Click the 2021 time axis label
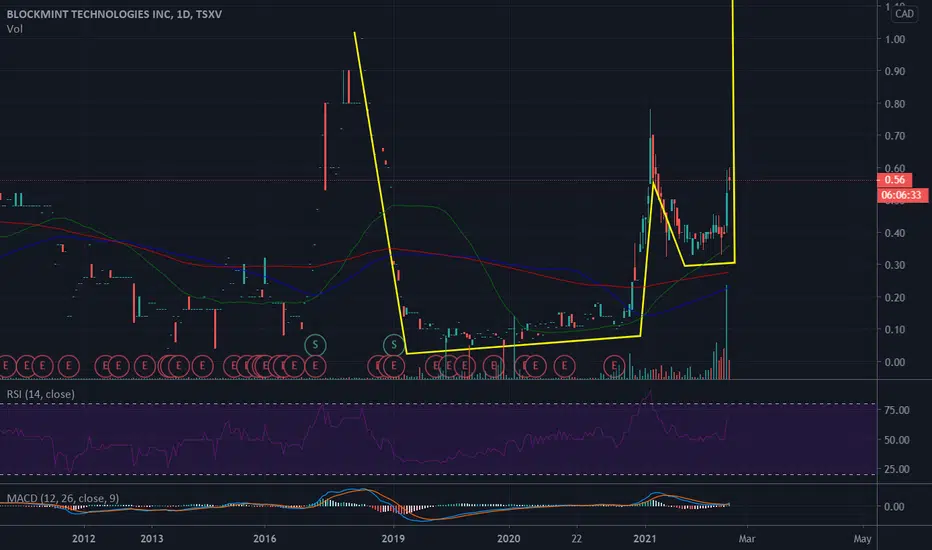Screen dimensions: 932x550 click(x=645, y=539)
